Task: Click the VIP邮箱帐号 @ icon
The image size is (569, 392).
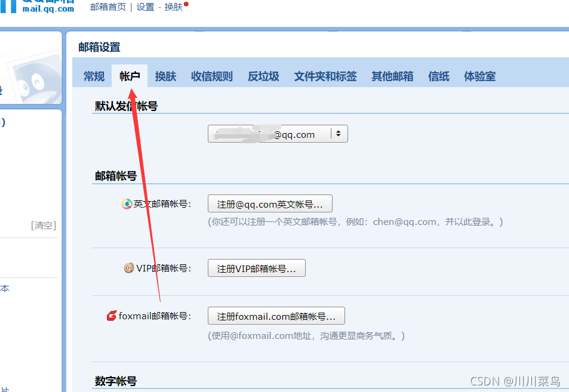Action: tap(129, 268)
